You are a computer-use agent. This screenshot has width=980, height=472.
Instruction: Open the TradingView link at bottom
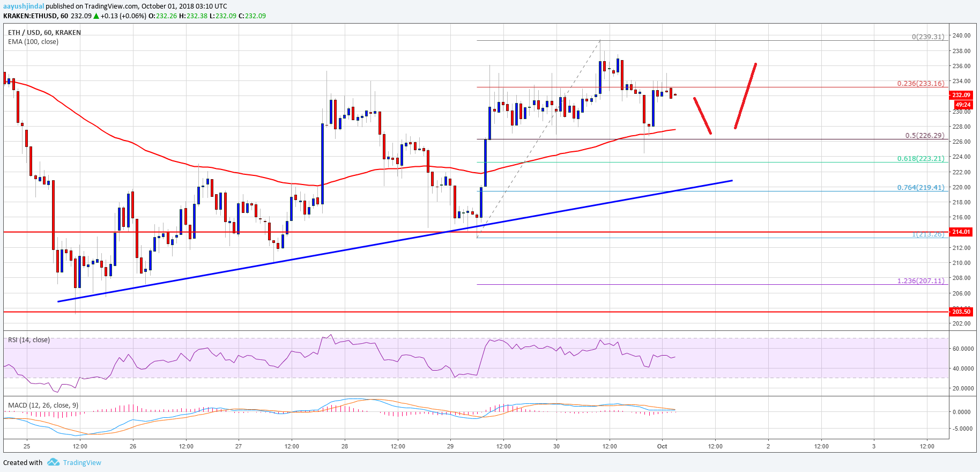(82, 463)
